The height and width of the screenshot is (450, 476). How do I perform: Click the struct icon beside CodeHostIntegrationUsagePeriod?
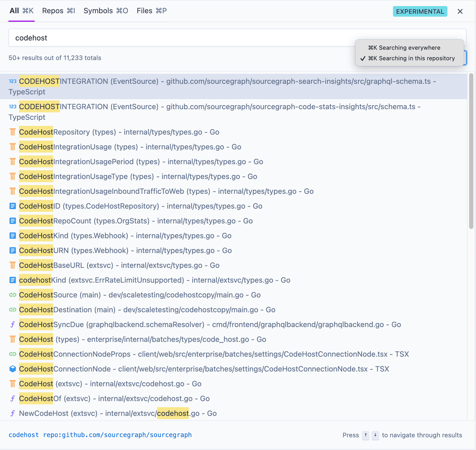(x=13, y=162)
